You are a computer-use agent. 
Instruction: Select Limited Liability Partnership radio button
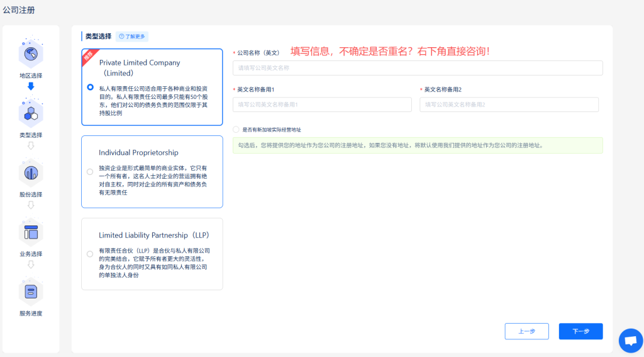point(90,254)
